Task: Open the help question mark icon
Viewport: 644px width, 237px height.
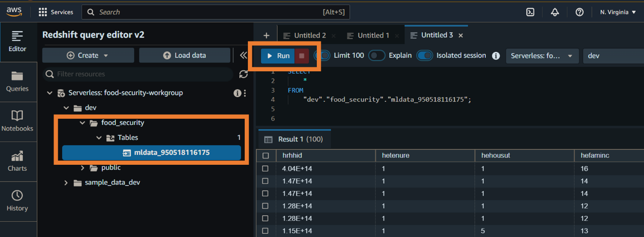Action: pyautogui.click(x=580, y=12)
